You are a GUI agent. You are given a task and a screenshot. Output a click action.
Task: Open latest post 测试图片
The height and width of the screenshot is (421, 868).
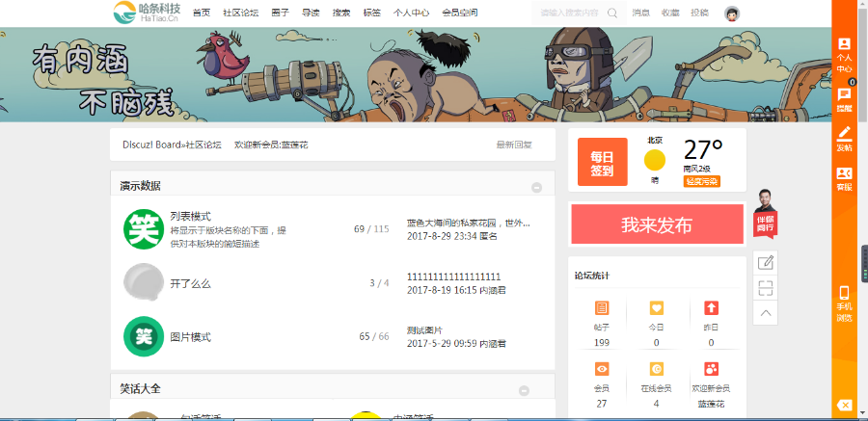point(424,330)
